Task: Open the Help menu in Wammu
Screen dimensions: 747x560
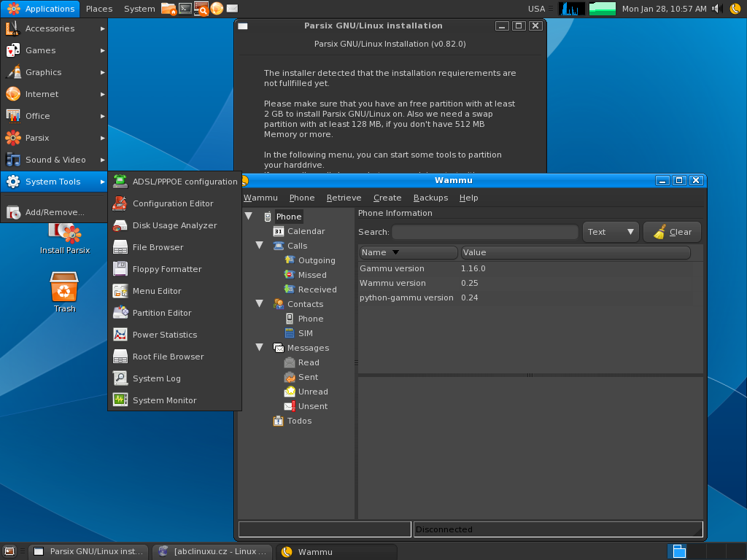Action: [x=469, y=198]
